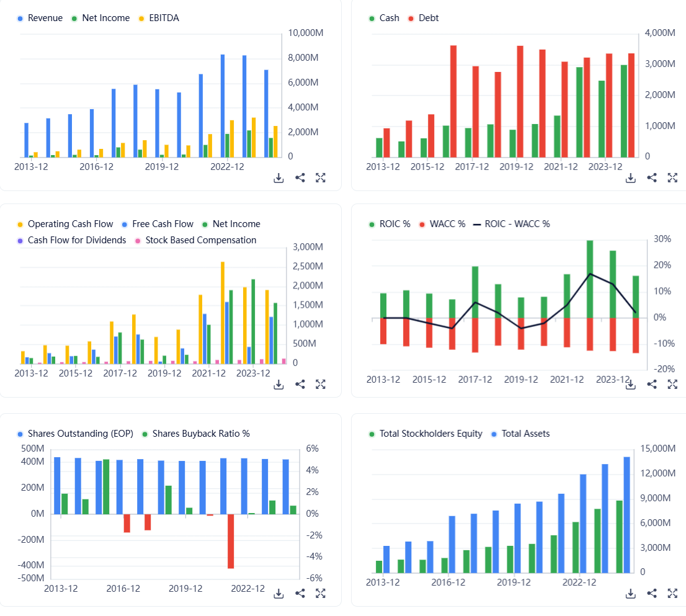Screen dimensions: 686x616
Task: Toggle Cash Flow for Dividends legend entry
Action: point(72,240)
